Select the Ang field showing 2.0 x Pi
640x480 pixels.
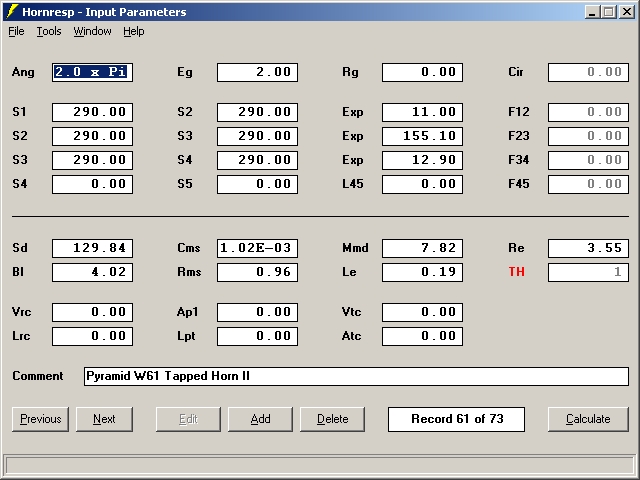pyautogui.click(x=92, y=72)
